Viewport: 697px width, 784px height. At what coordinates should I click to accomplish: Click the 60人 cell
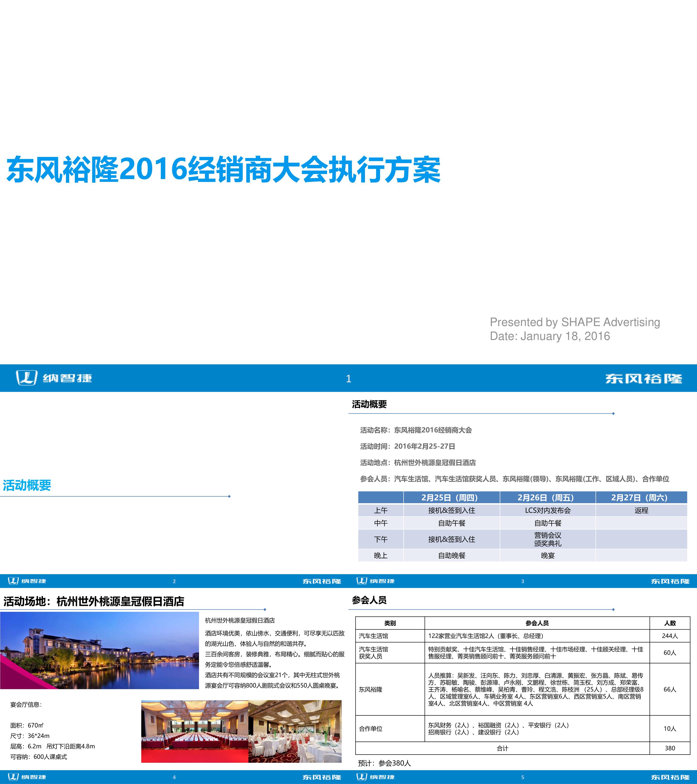670,652
